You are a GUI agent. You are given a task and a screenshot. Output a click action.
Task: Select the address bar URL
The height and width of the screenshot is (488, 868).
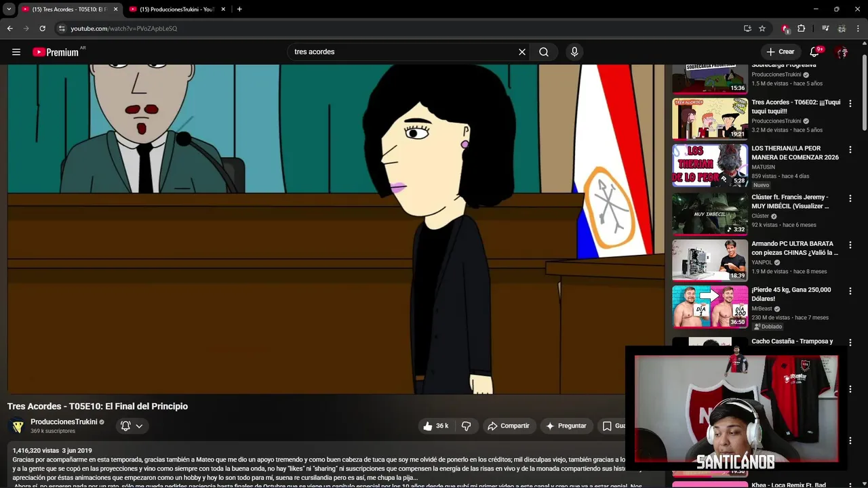(124, 28)
